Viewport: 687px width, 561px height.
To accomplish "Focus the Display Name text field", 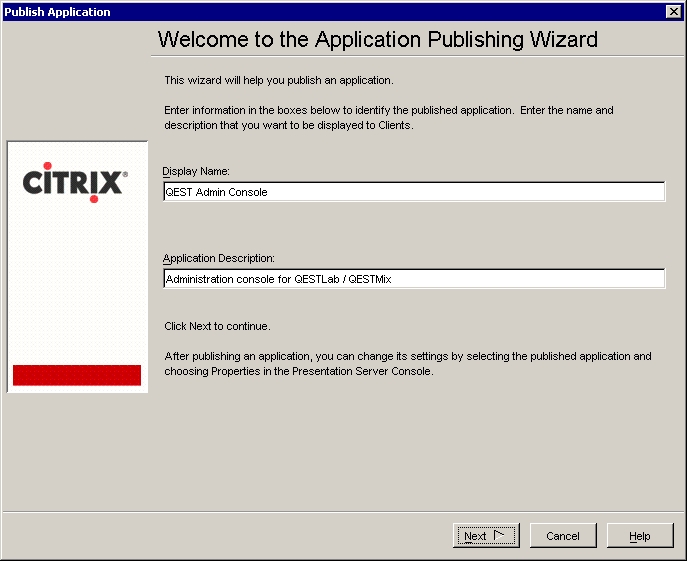I will (414, 192).
